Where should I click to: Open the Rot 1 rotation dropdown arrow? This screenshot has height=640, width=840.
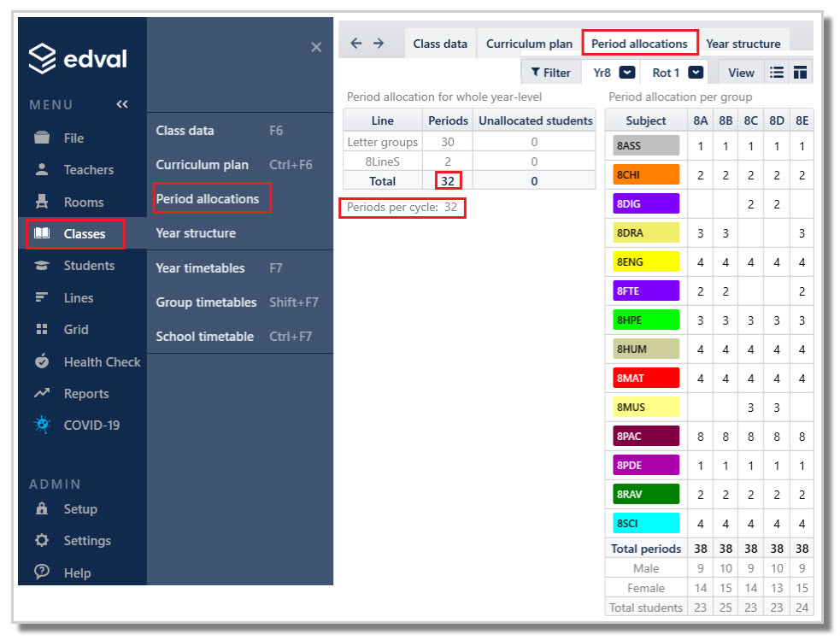(696, 73)
